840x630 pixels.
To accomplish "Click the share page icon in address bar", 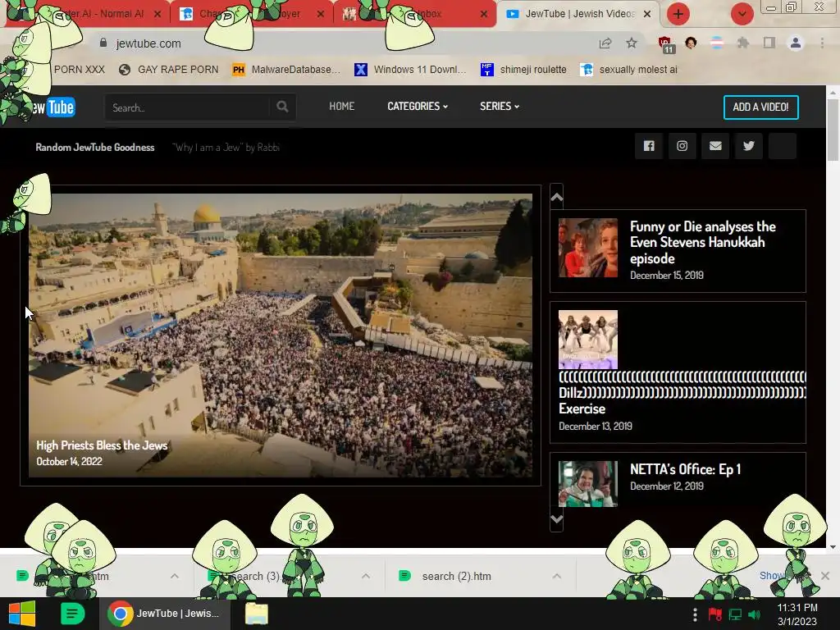I will click(x=605, y=43).
